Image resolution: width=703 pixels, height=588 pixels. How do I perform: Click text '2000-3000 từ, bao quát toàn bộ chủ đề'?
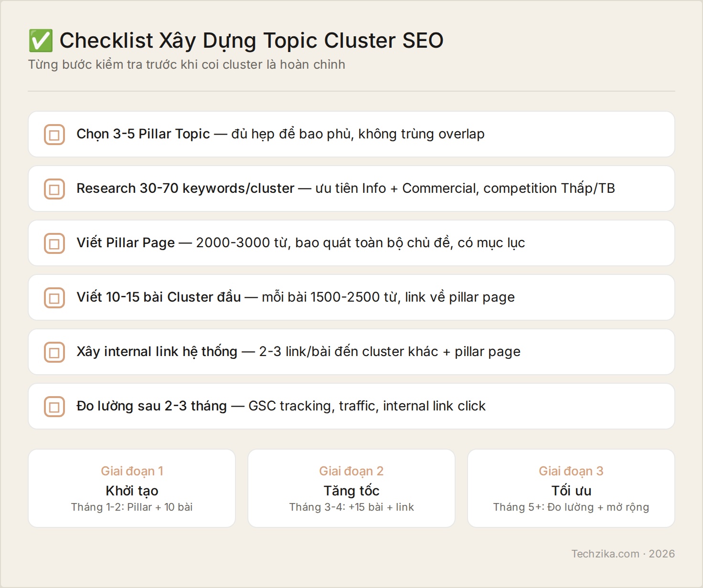[325, 243]
